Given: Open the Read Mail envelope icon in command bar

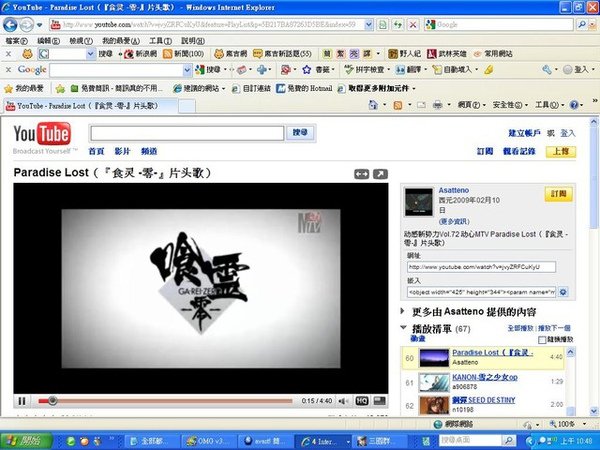Looking at the screenshot, I should point(421,104).
